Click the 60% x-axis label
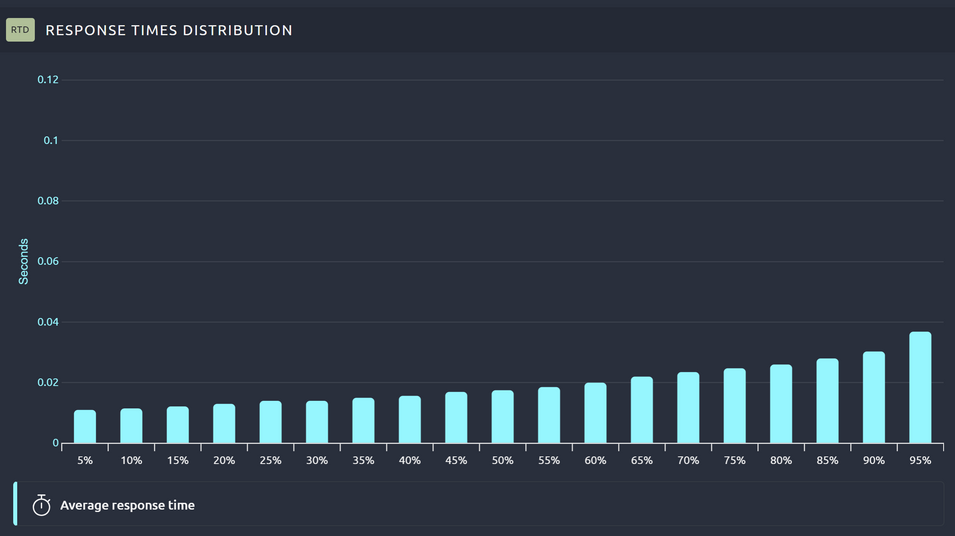This screenshot has height=536, width=955. click(x=595, y=461)
